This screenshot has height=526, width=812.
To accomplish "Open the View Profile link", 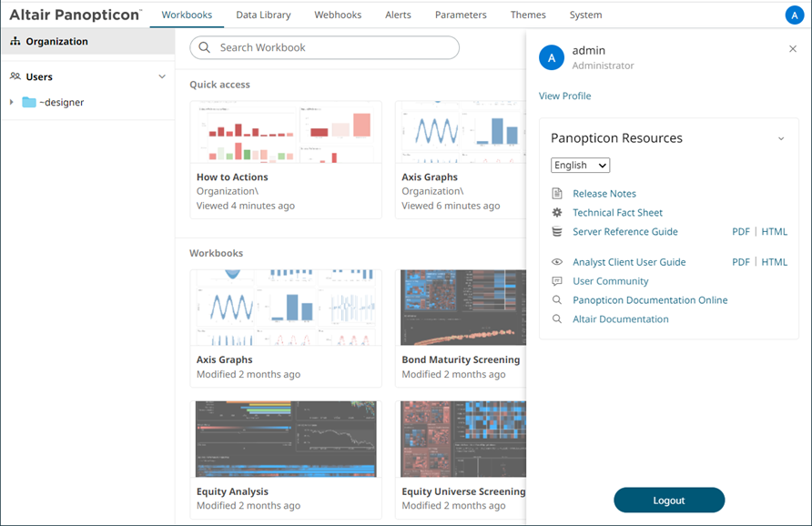I will click(564, 96).
